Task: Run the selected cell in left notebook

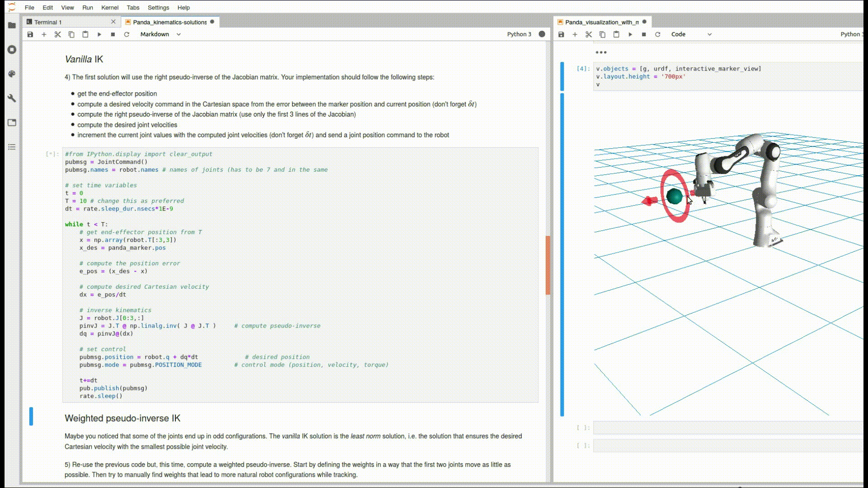Action: pos(99,34)
